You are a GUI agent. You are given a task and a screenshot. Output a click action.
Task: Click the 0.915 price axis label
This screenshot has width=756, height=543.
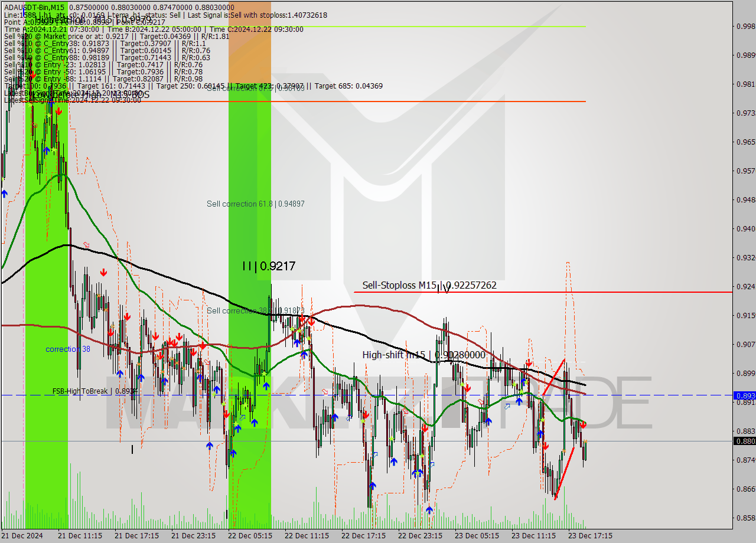[745, 315]
